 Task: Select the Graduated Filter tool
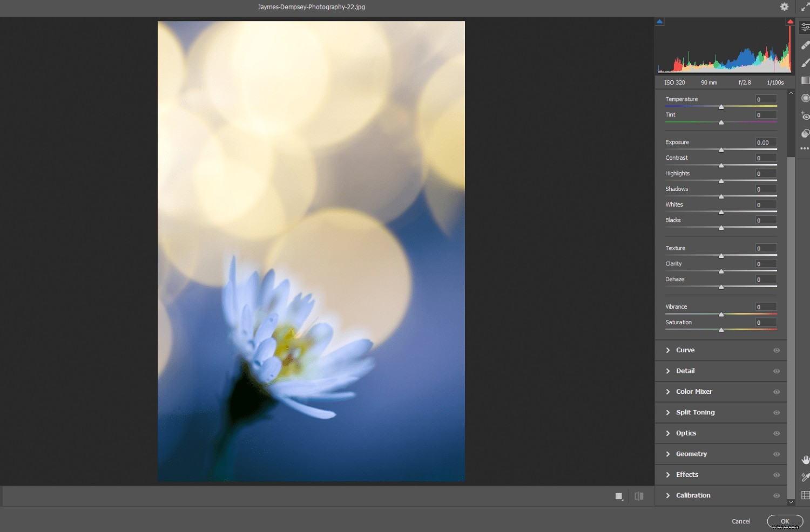click(x=805, y=80)
